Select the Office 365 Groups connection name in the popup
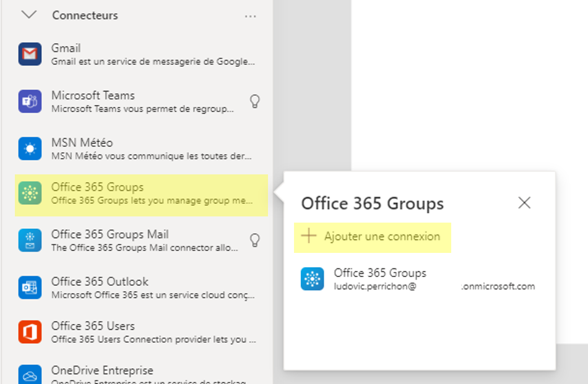 coord(380,273)
